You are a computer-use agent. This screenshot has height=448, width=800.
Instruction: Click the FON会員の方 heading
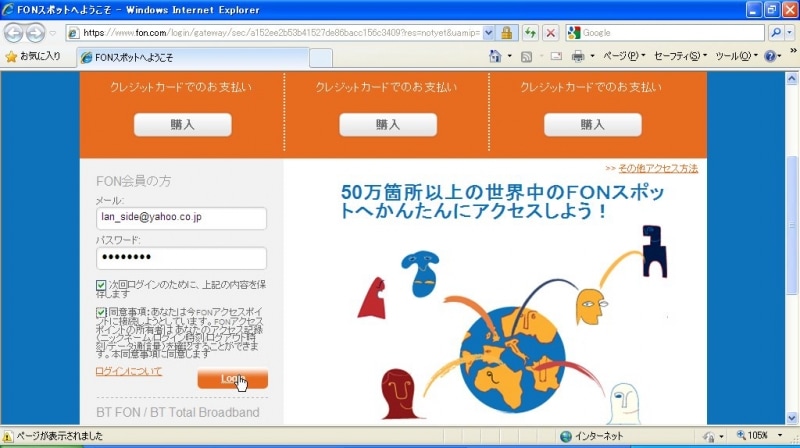point(134,181)
